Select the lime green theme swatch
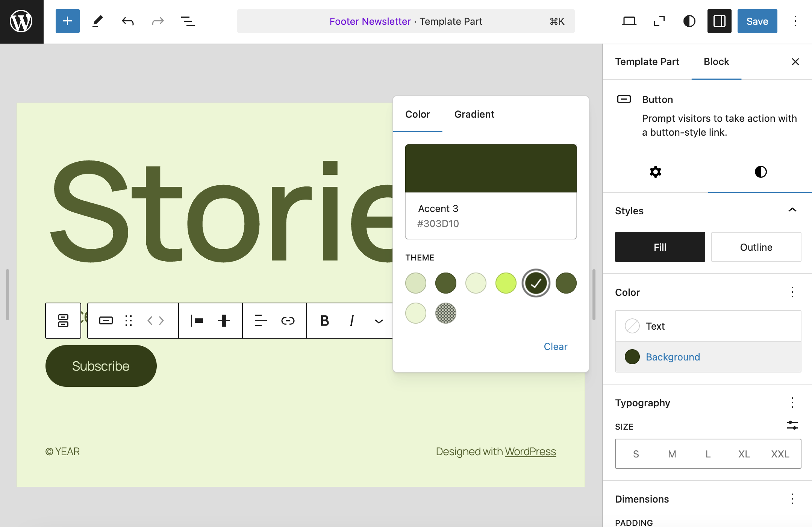 pos(506,283)
